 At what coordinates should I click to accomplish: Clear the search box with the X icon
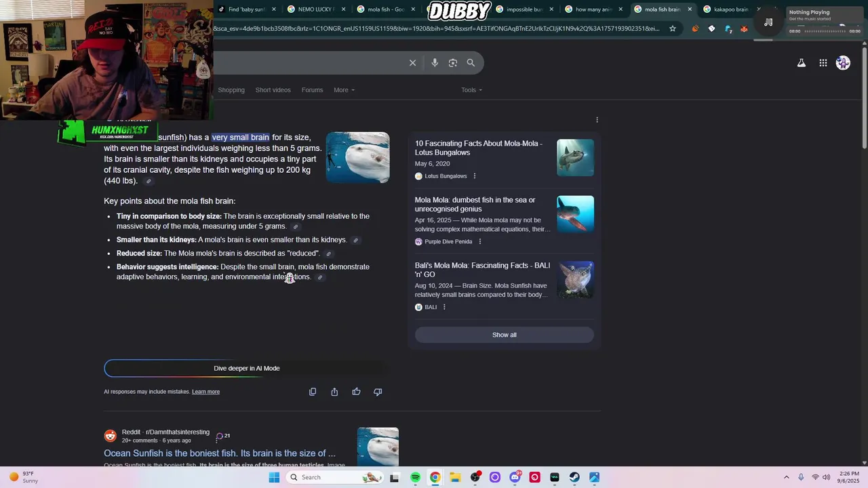click(x=412, y=63)
